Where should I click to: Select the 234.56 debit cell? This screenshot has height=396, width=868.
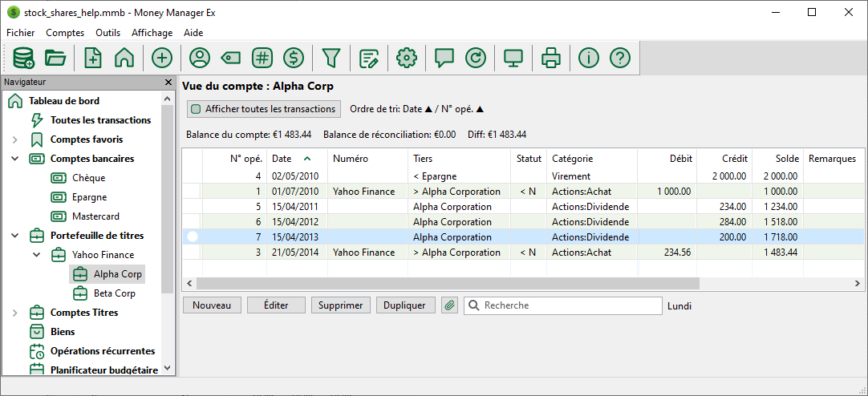click(667, 253)
